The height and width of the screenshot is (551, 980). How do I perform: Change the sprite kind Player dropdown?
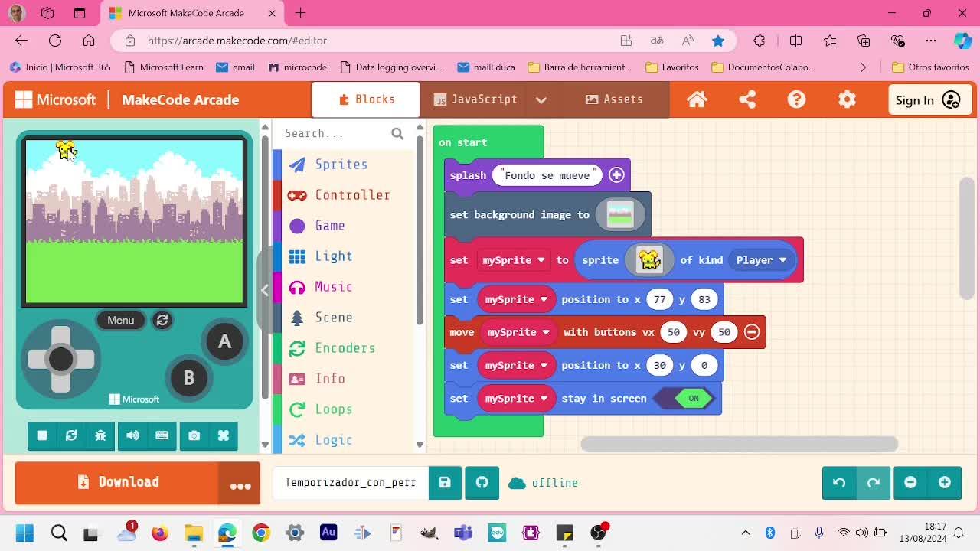(x=761, y=260)
